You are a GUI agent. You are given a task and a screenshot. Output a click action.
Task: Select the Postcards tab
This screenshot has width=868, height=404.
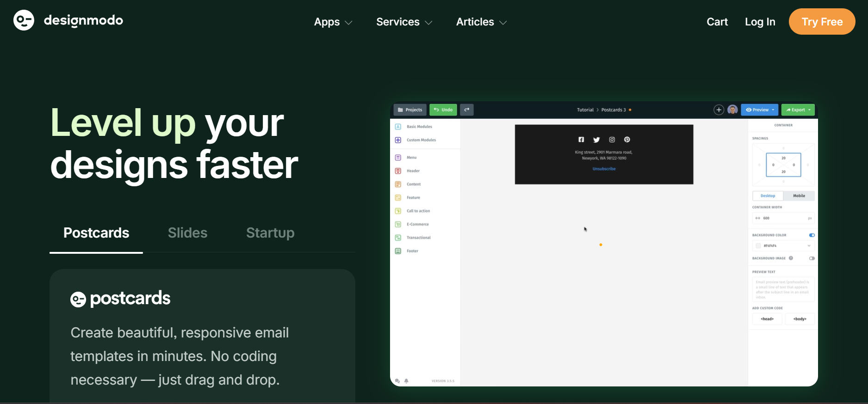click(96, 233)
